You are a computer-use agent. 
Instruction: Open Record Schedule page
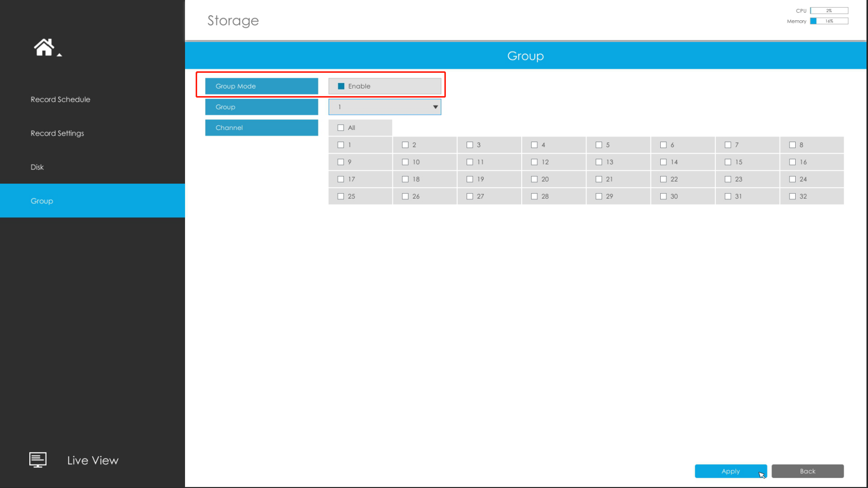(60, 100)
